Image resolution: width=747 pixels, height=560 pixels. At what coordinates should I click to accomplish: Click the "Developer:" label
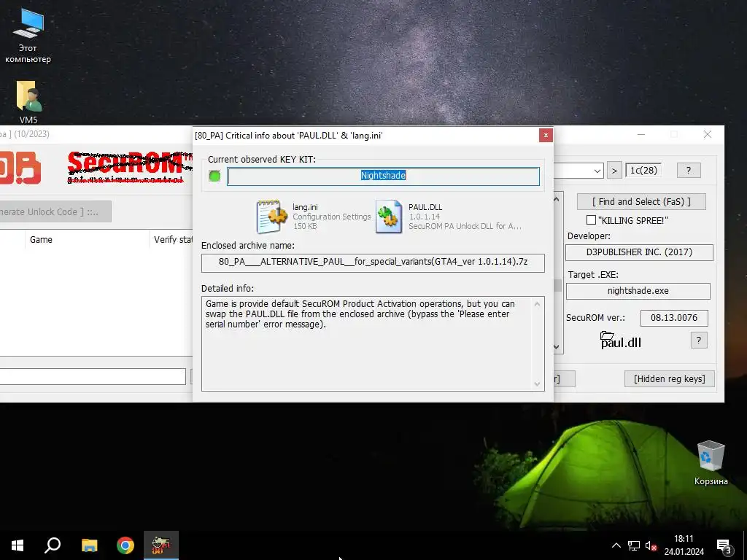point(589,236)
